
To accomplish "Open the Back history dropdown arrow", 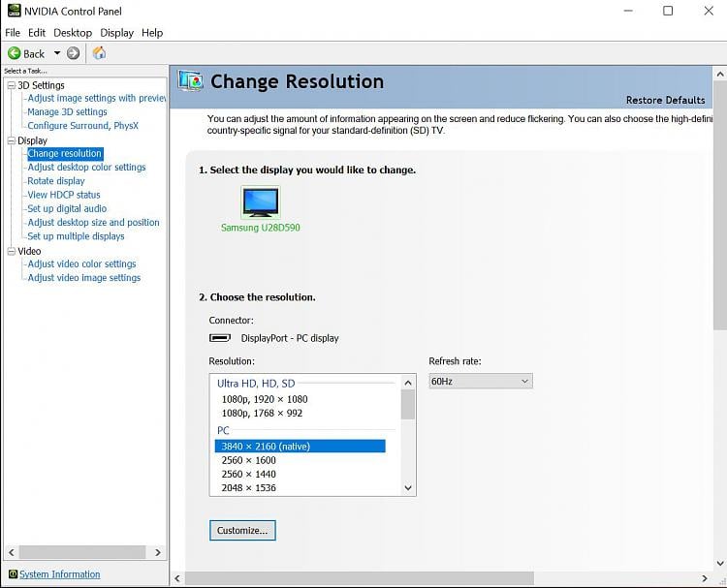I will [57, 53].
